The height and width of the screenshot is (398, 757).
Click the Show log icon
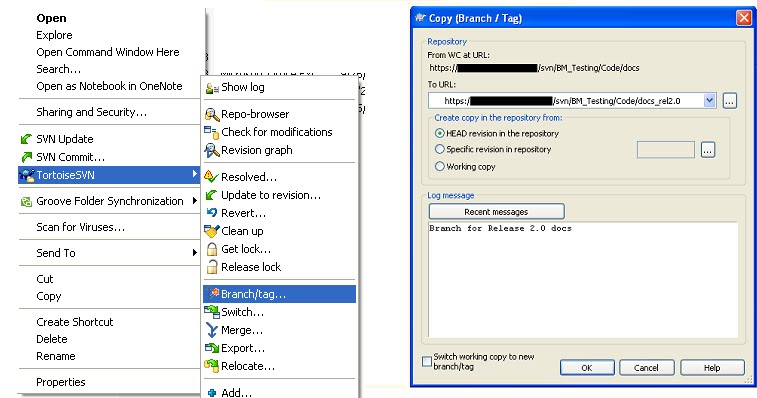coord(212,88)
